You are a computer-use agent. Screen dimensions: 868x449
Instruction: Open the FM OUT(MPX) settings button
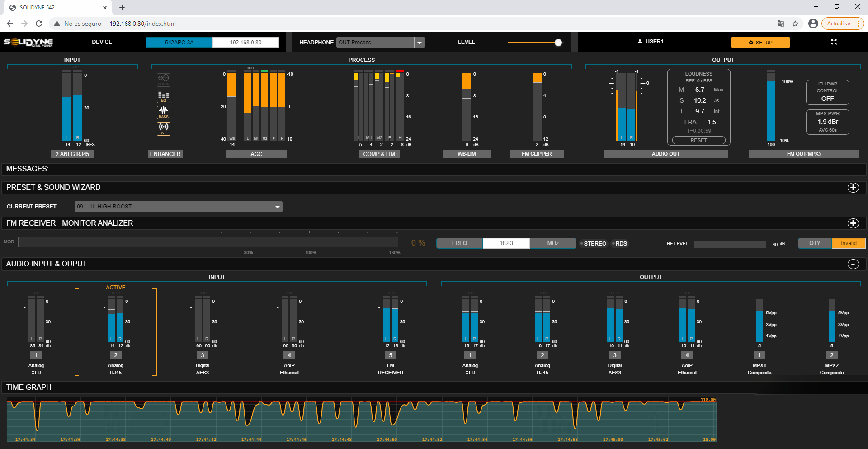[803, 154]
